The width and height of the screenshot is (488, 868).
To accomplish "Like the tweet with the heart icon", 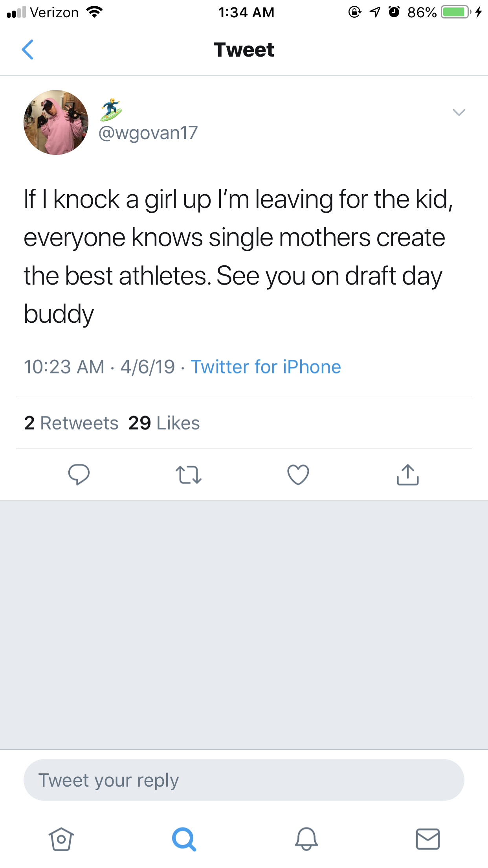I will [298, 474].
